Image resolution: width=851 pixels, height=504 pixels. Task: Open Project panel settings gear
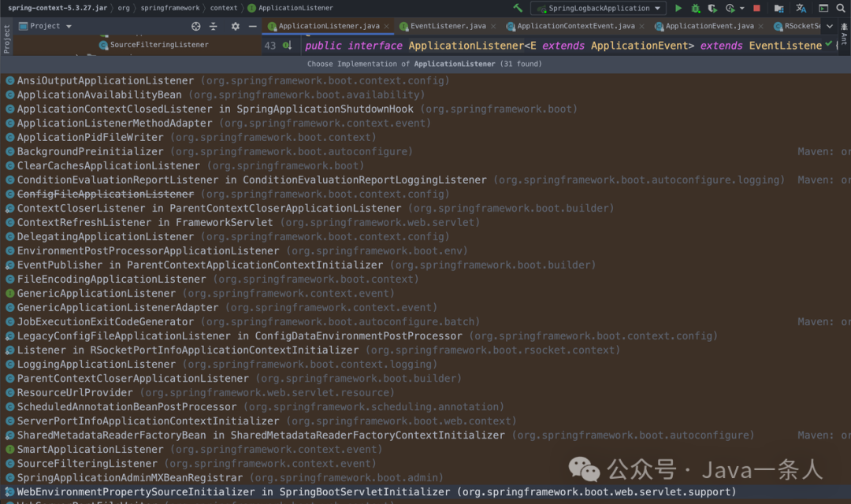(235, 26)
